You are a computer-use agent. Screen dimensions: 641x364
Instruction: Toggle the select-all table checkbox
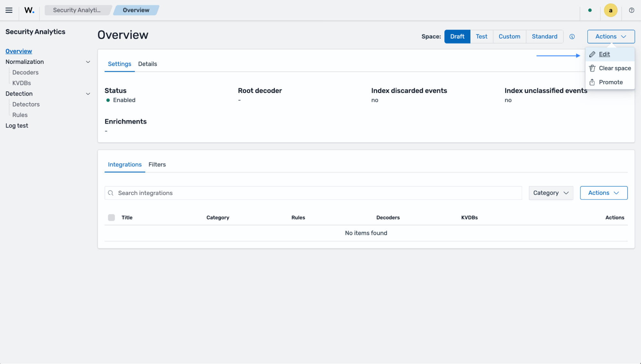coord(111,218)
